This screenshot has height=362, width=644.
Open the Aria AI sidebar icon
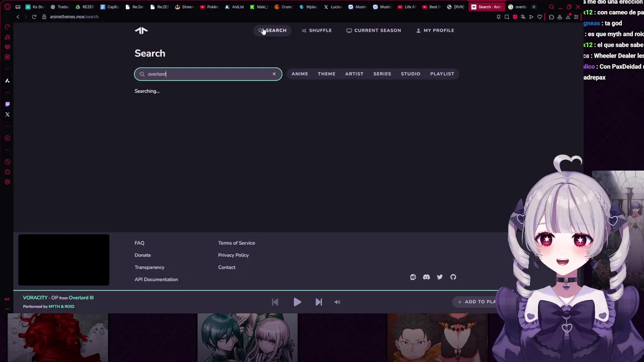pos(7,81)
